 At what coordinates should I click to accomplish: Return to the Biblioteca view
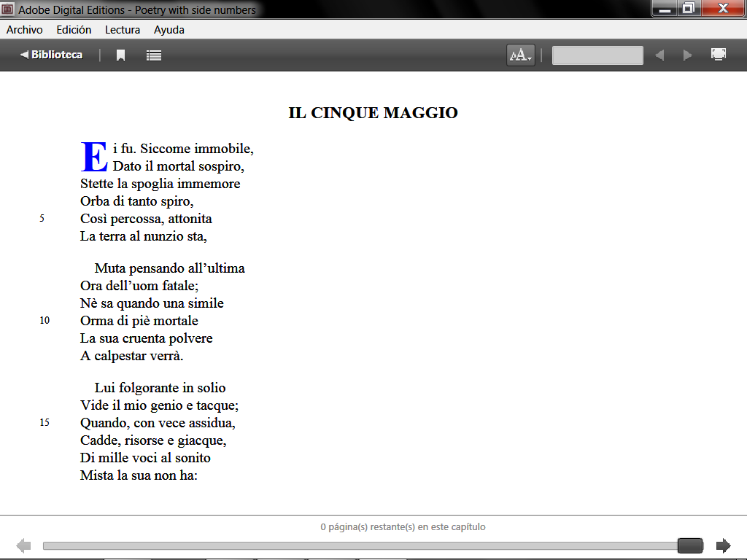pos(52,55)
